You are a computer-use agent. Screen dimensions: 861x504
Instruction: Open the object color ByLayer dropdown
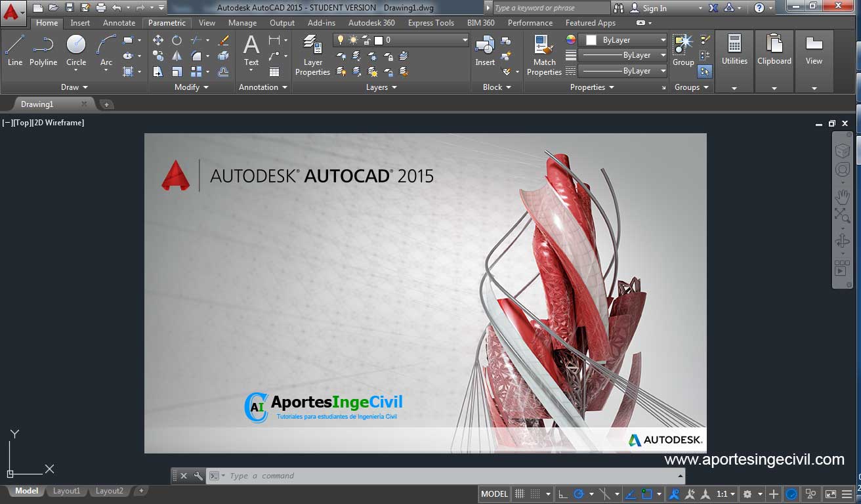click(x=621, y=40)
